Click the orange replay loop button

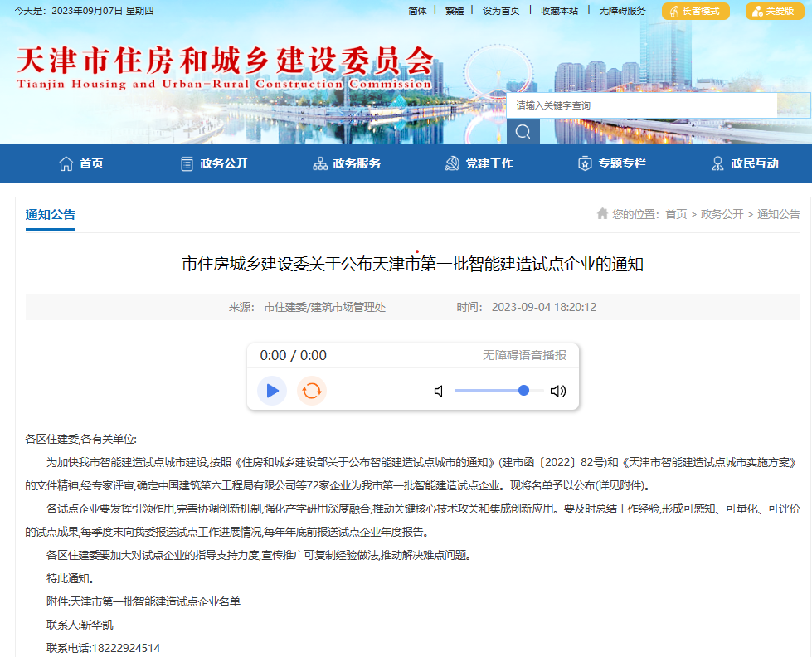pyautogui.click(x=311, y=390)
